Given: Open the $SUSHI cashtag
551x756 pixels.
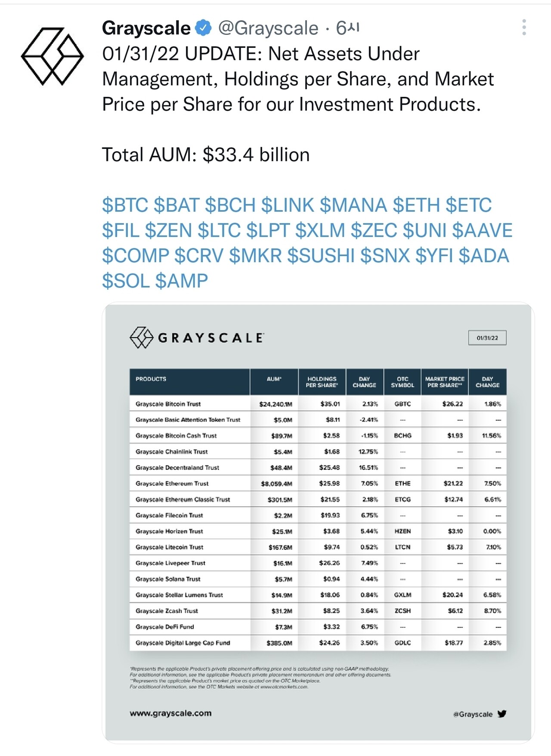Looking at the screenshot, I should tap(321, 256).
